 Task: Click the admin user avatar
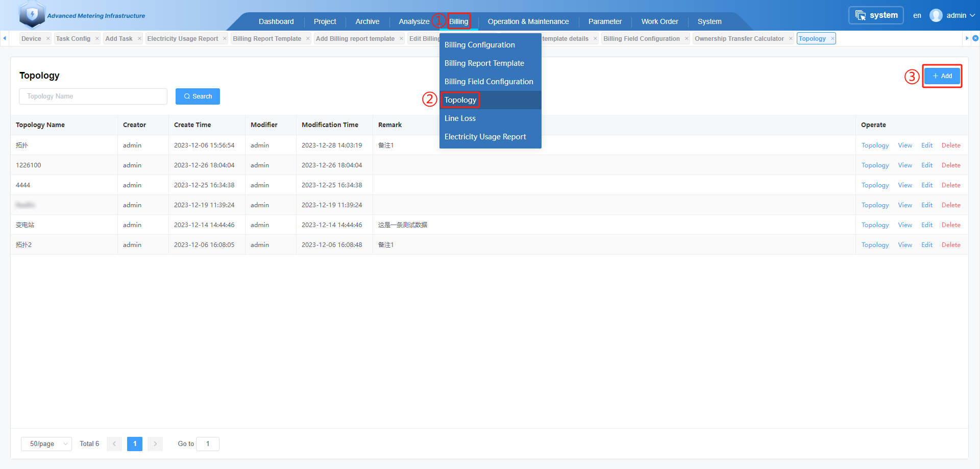(x=936, y=15)
